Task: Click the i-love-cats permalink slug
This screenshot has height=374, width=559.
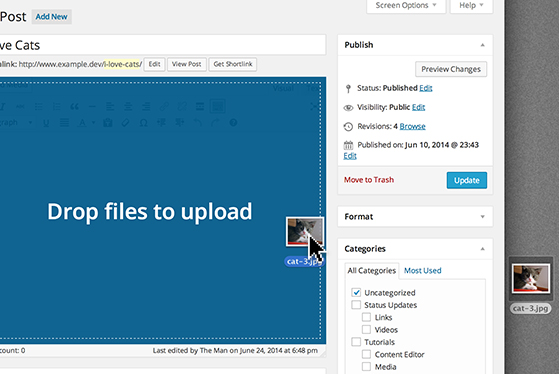Action: coord(122,64)
